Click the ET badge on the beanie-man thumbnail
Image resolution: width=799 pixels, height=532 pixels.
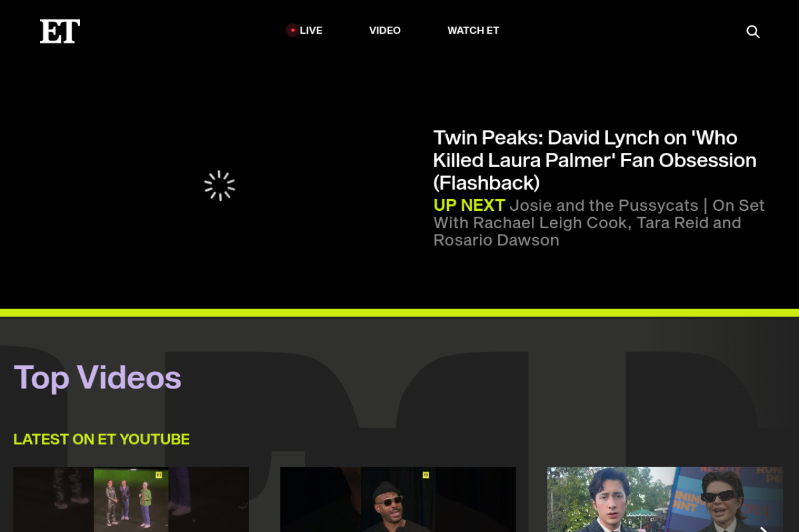[x=426, y=475]
